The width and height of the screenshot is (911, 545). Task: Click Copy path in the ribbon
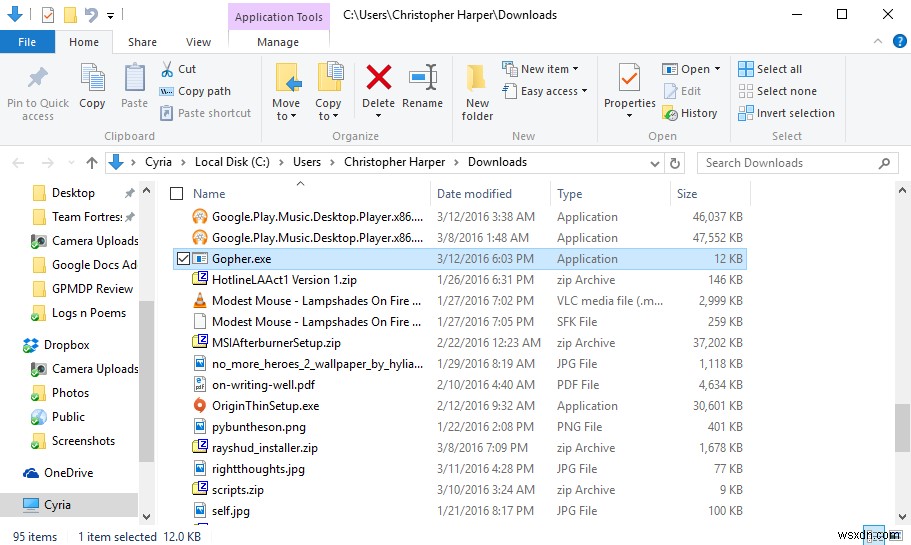click(195, 91)
